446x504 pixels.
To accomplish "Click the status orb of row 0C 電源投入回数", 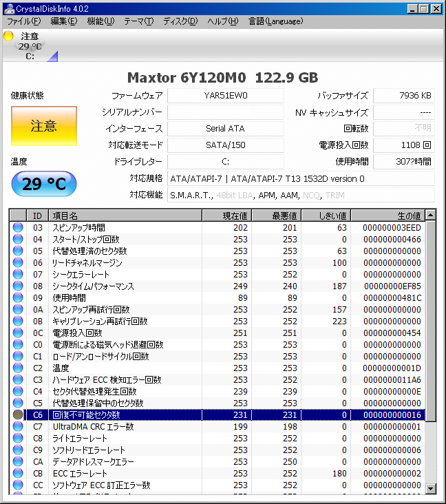I will [x=18, y=333].
